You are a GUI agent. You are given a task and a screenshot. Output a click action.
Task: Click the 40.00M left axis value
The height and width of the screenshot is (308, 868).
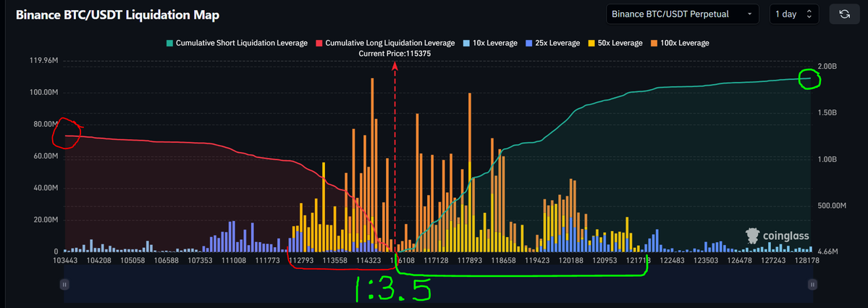[45, 188]
